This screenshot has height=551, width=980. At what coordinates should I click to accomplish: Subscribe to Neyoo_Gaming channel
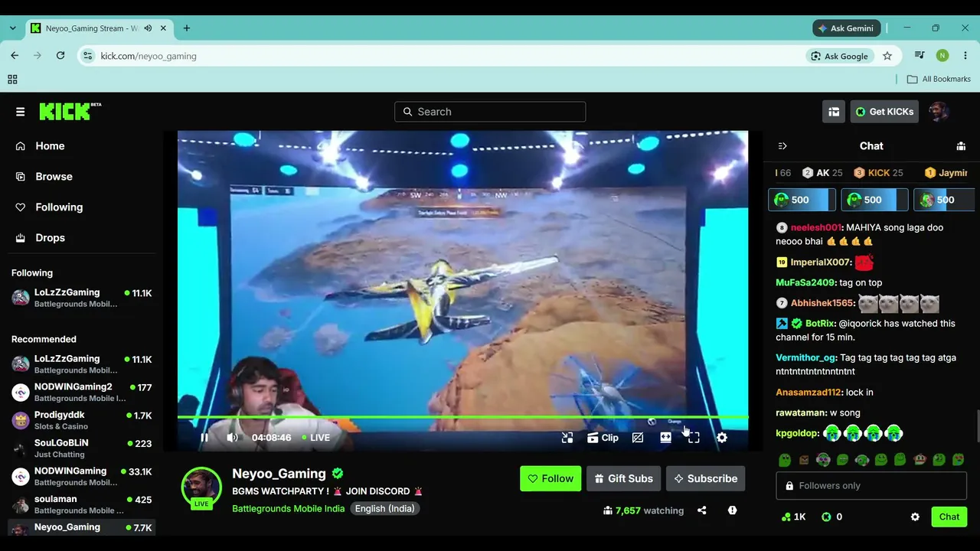click(x=705, y=478)
